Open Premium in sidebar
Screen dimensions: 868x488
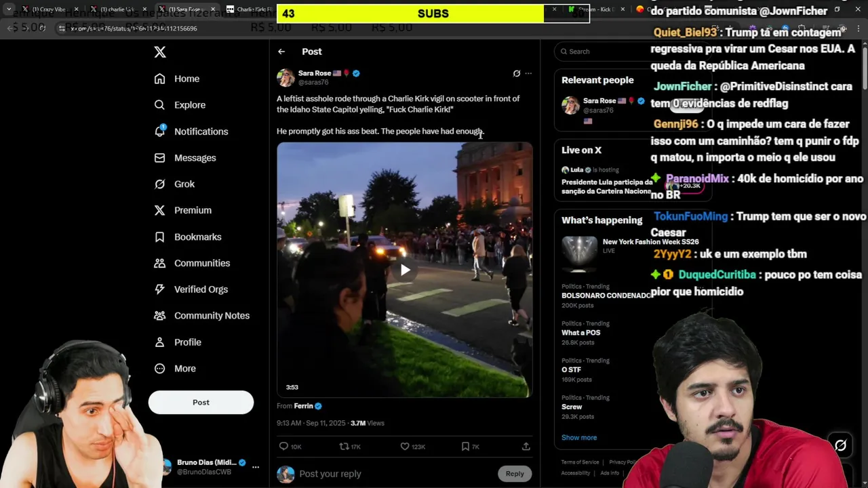[x=183, y=210]
